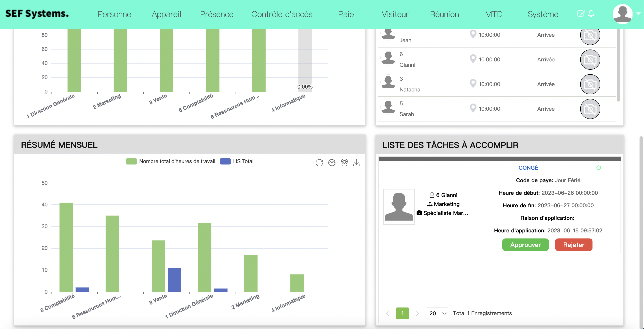The height and width of the screenshot is (329, 644).
Task: Open the CONGÉ task details link
Action: tap(528, 168)
